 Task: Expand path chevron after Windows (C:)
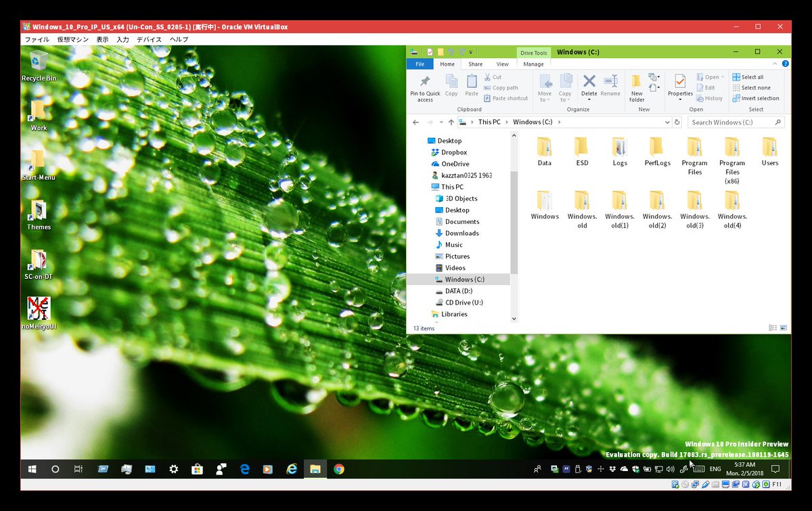pos(560,123)
